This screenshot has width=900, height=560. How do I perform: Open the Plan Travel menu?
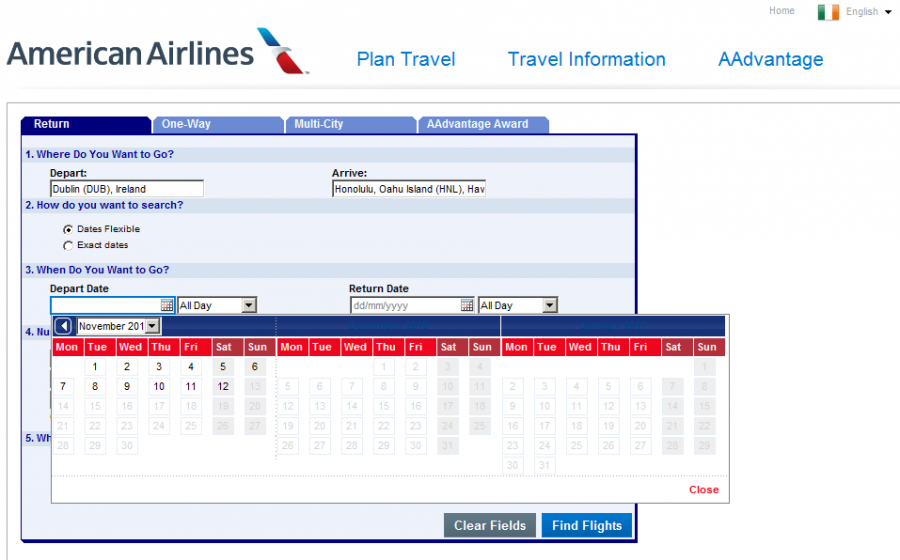pyautogui.click(x=406, y=59)
